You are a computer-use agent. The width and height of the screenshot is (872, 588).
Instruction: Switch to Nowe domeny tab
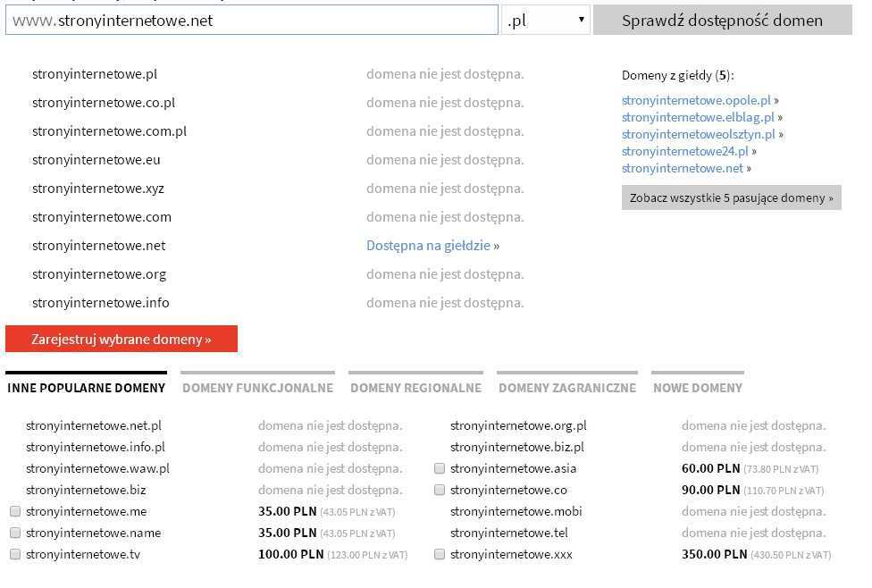[x=697, y=388]
